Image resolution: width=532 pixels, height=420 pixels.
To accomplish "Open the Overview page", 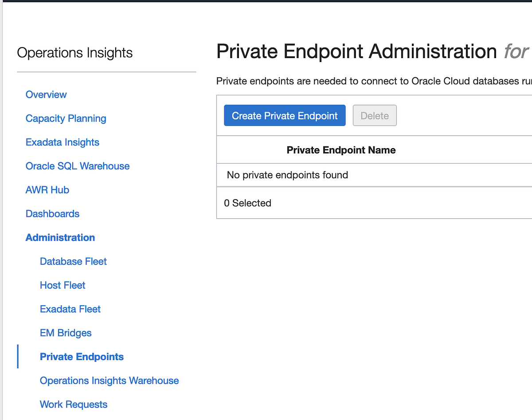I will click(46, 94).
